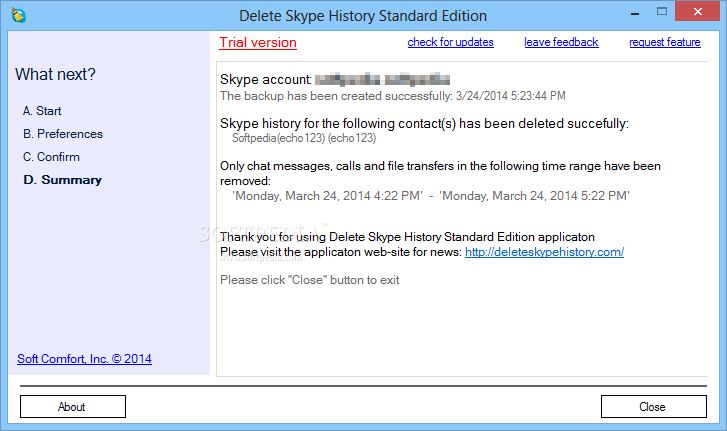This screenshot has height=431, width=727.
Task: Click the deleted time range text
Action: [x=431, y=196]
